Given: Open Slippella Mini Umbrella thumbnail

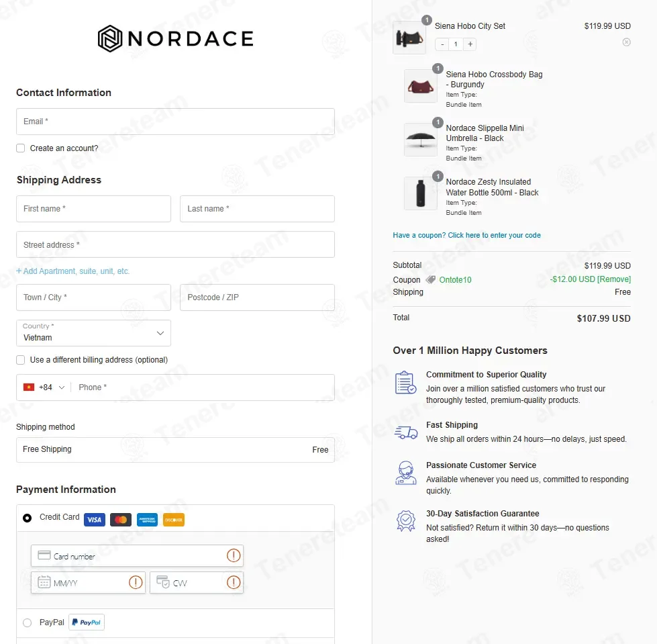Looking at the screenshot, I should [x=421, y=140].
